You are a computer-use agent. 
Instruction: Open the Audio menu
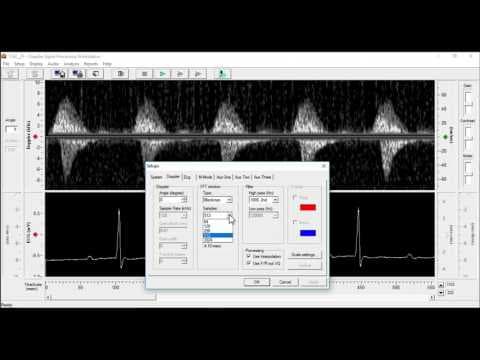click(53, 64)
